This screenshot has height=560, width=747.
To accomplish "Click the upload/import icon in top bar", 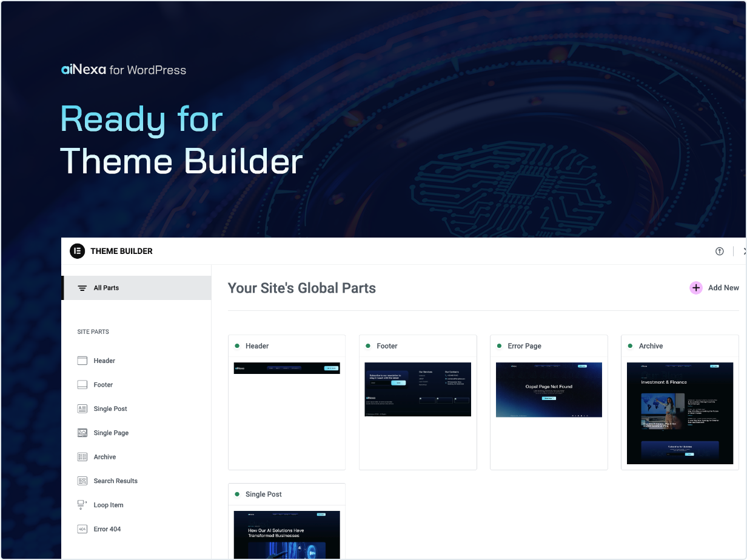I will (x=720, y=252).
